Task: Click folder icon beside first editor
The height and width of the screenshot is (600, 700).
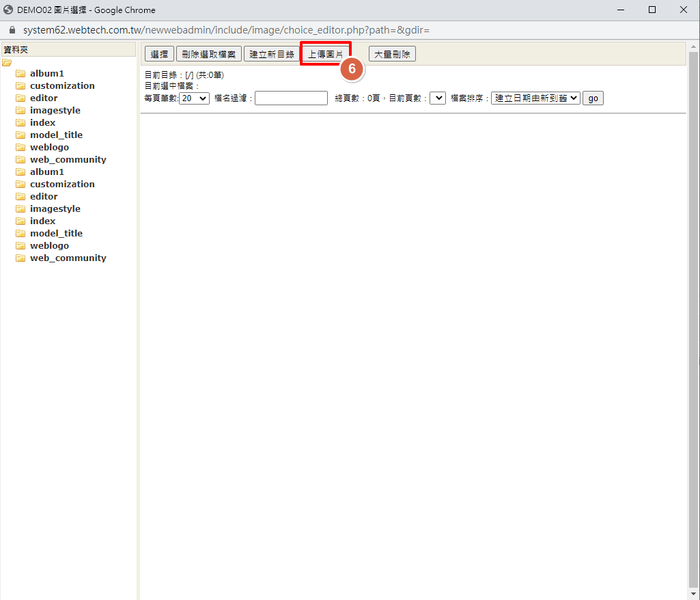Action: tap(20, 98)
